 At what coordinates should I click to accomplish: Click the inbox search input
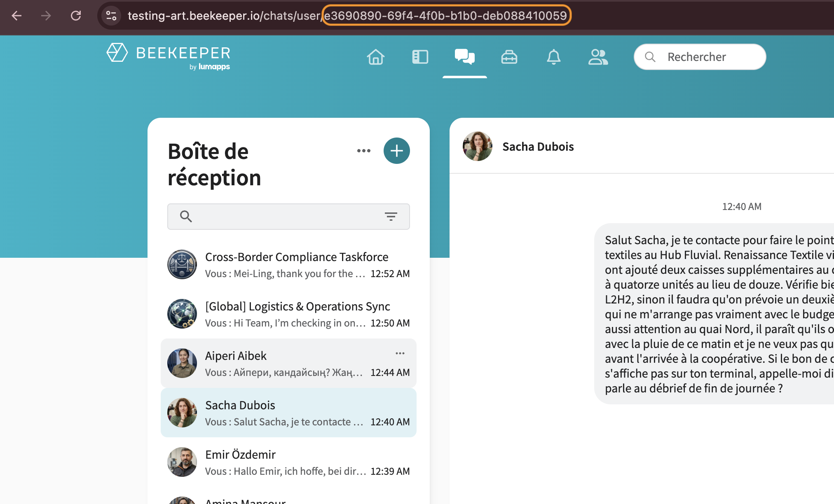(x=288, y=217)
